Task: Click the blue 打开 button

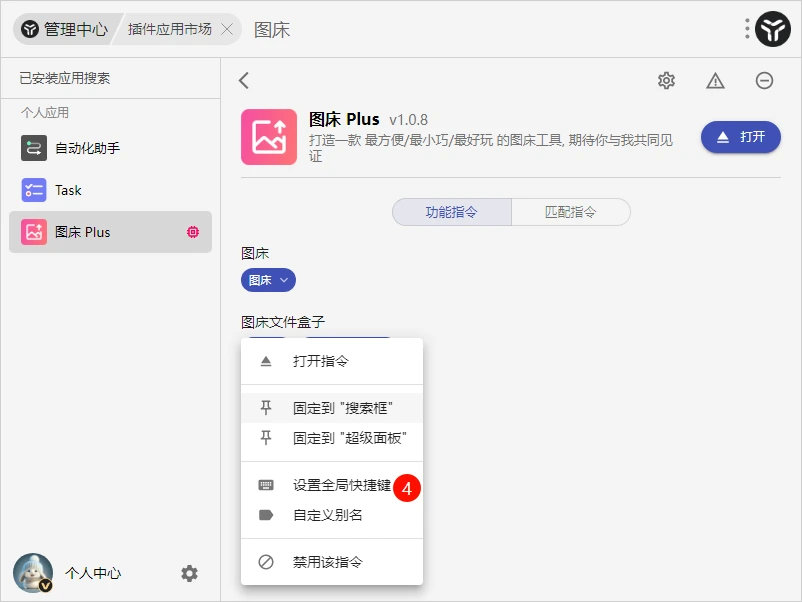Action: click(741, 137)
